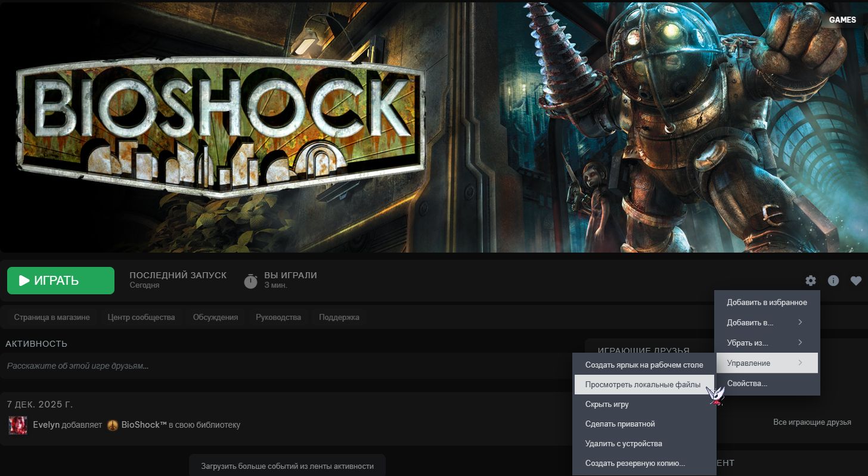Click the Расскажите об этой игре друзьям field
Viewport: 868px width, 476px height.
286,366
